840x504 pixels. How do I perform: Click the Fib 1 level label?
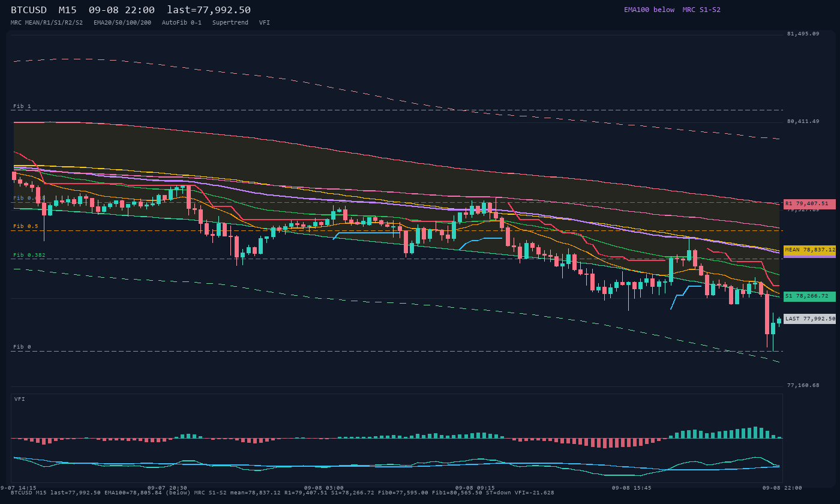click(x=22, y=106)
